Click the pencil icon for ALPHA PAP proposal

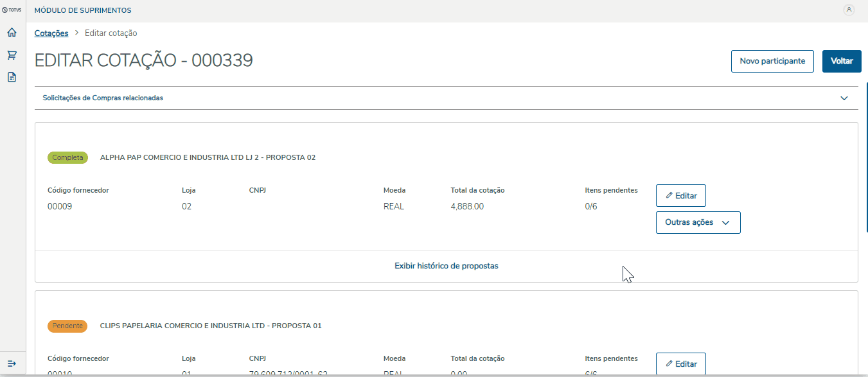click(669, 195)
